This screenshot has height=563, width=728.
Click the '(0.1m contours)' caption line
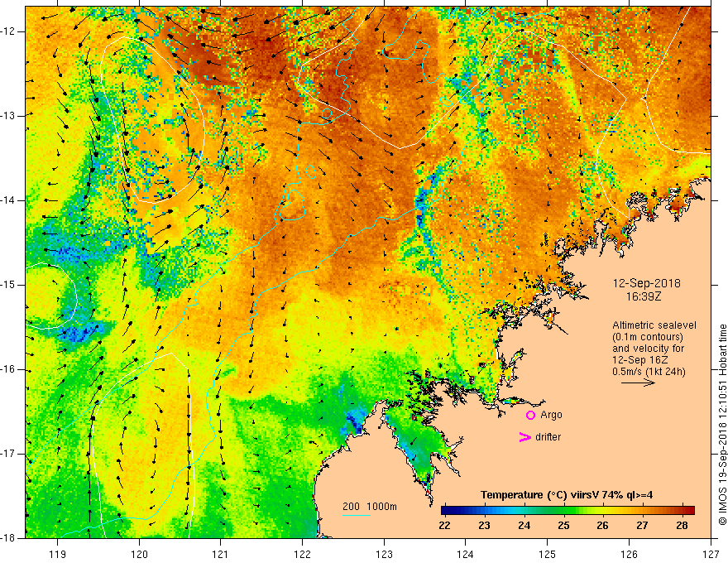pyautogui.click(x=648, y=337)
